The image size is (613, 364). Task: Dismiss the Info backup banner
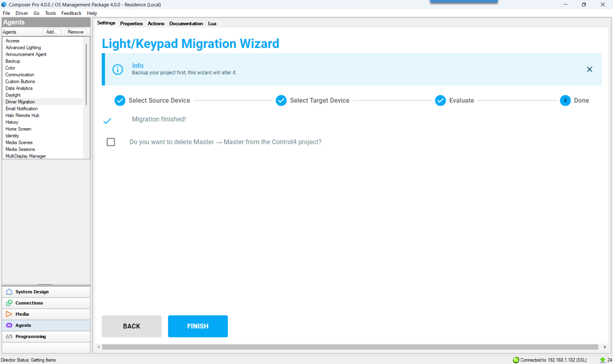click(589, 69)
